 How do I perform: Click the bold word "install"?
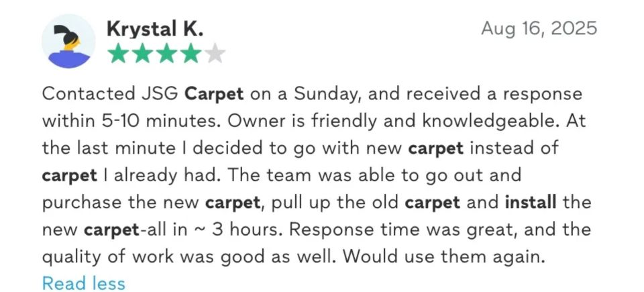click(531, 202)
